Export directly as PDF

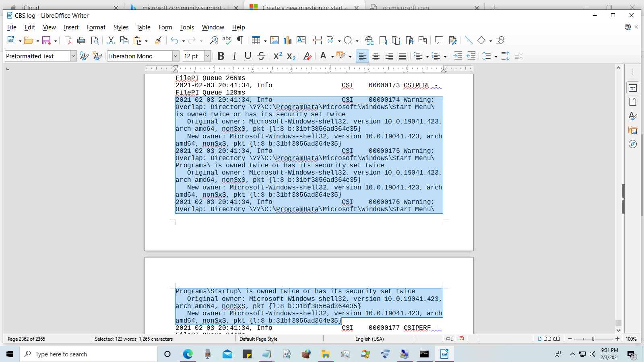pyautogui.click(x=68, y=41)
